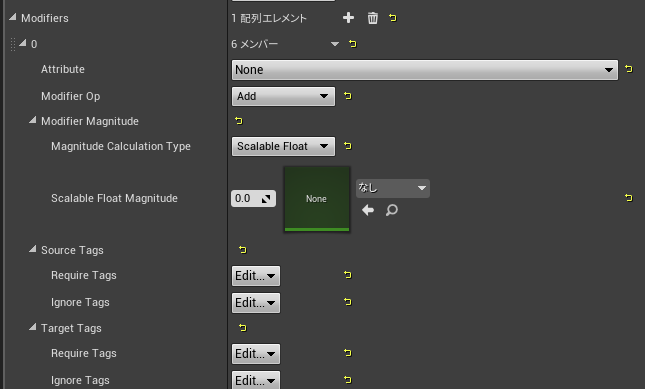The width and height of the screenshot is (645, 389).
Task: Browse to the asset with the magnifier icon
Action: tap(392, 210)
